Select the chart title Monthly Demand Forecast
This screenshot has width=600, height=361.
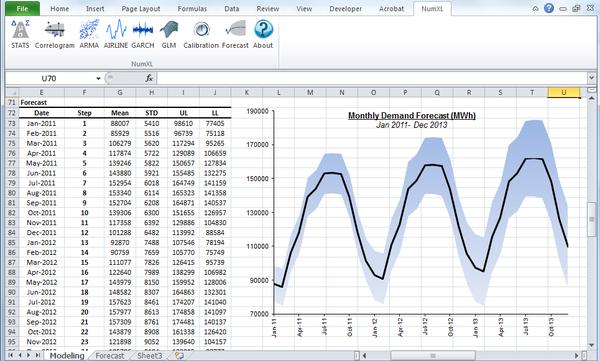coord(412,115)
